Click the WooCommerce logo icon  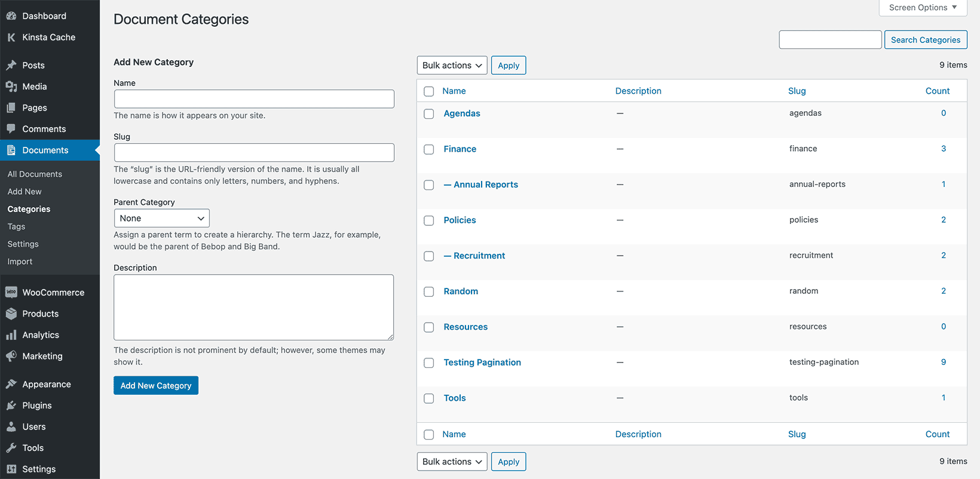(x=11, y=292)
